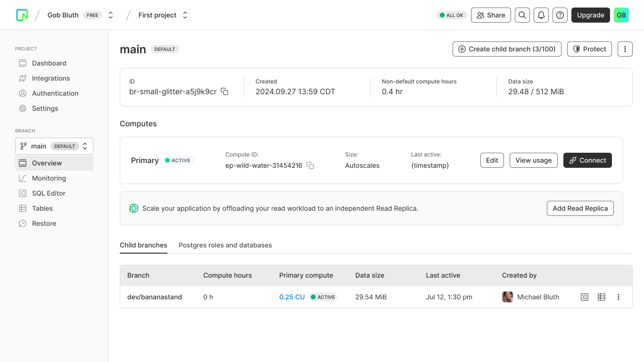
Task: Open the notifications bell
Action: pyautogui.click(x=541, y=15)
